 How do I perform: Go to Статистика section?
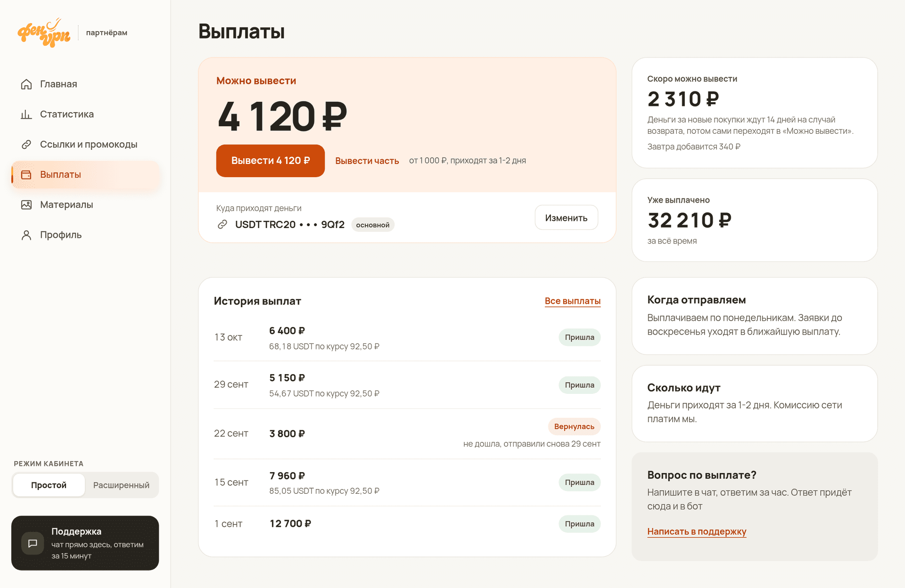click(x=85, y=114)
